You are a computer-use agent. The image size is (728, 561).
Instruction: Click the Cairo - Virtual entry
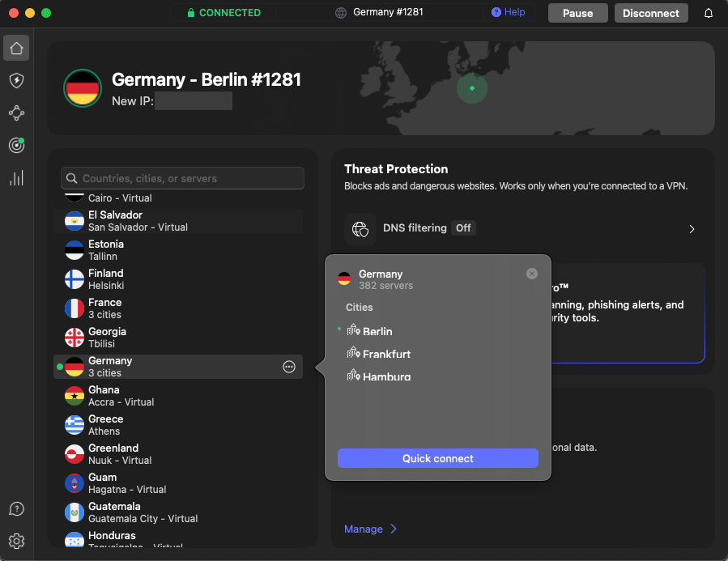coord(120,198)
